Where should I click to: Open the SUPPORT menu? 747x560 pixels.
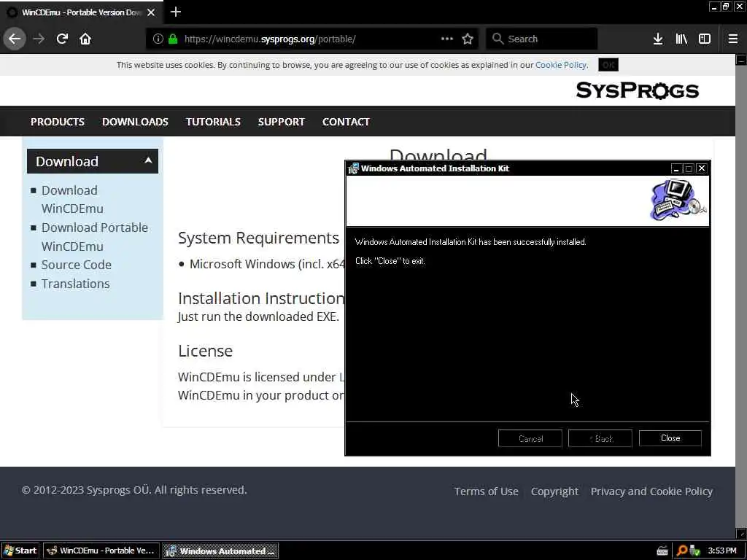pos(281,122)
